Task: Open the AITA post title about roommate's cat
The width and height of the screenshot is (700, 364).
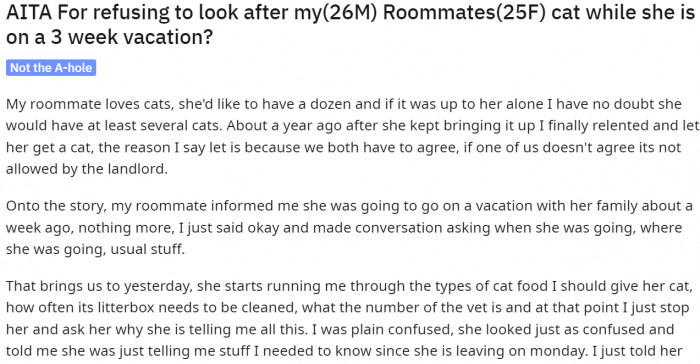Action: 350,25
